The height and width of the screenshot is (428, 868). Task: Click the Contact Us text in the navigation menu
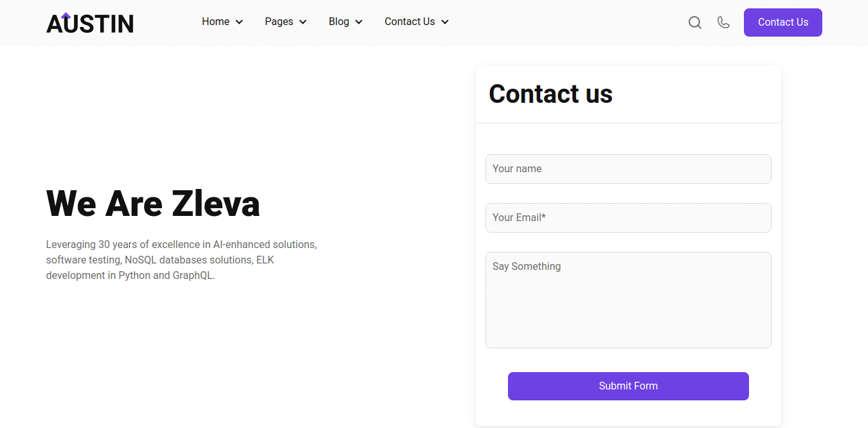point(410,22)
